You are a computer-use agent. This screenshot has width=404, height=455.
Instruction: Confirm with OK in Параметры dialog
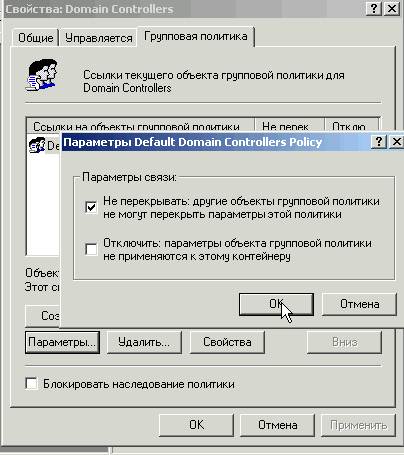[x=276, y=304]
